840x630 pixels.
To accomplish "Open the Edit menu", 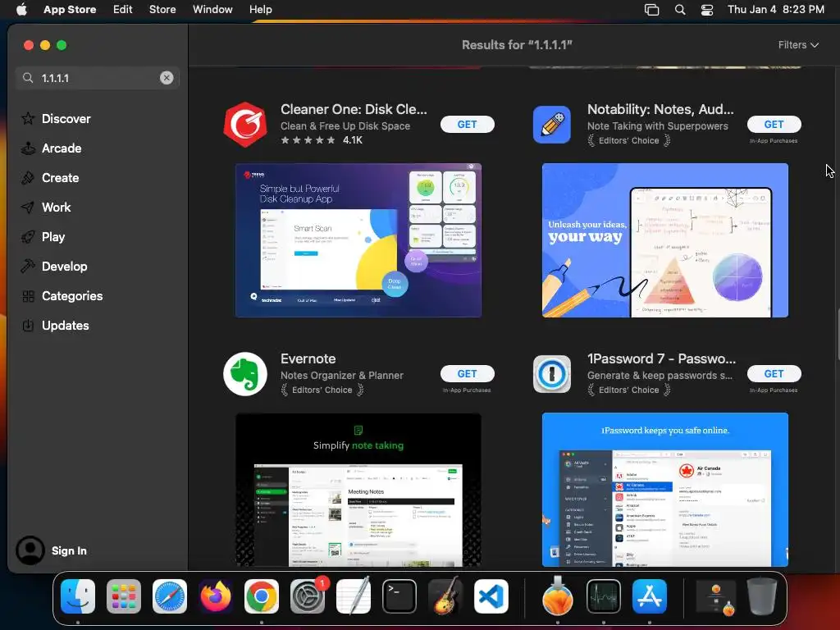I will click(123, 9).
